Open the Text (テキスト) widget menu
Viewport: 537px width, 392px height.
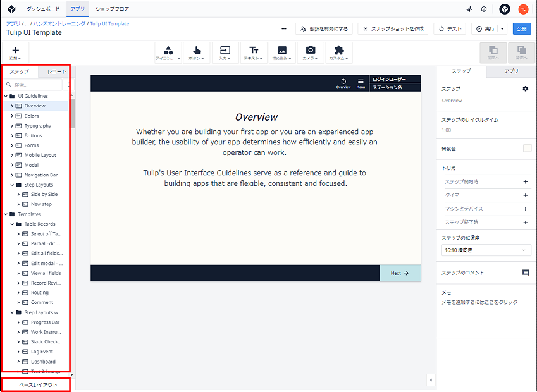coord(254,52)
